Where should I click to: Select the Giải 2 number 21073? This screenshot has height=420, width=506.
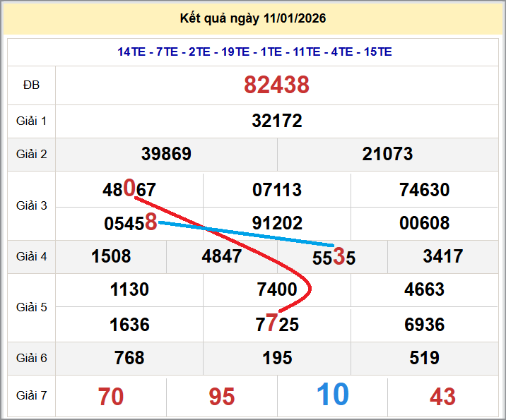387,154
